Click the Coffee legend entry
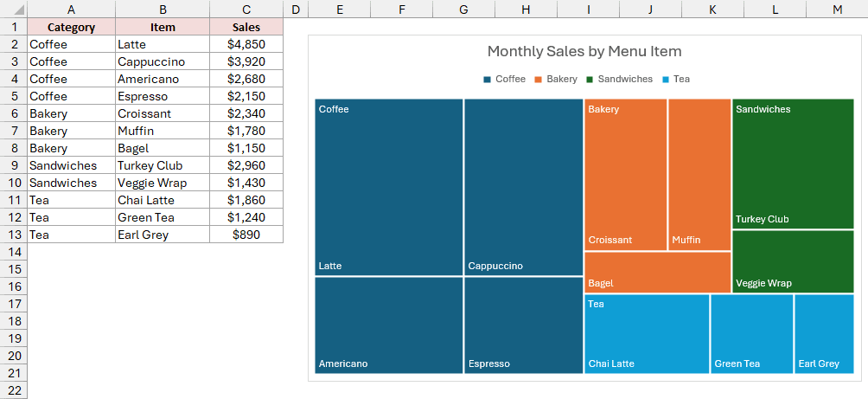 504,80
